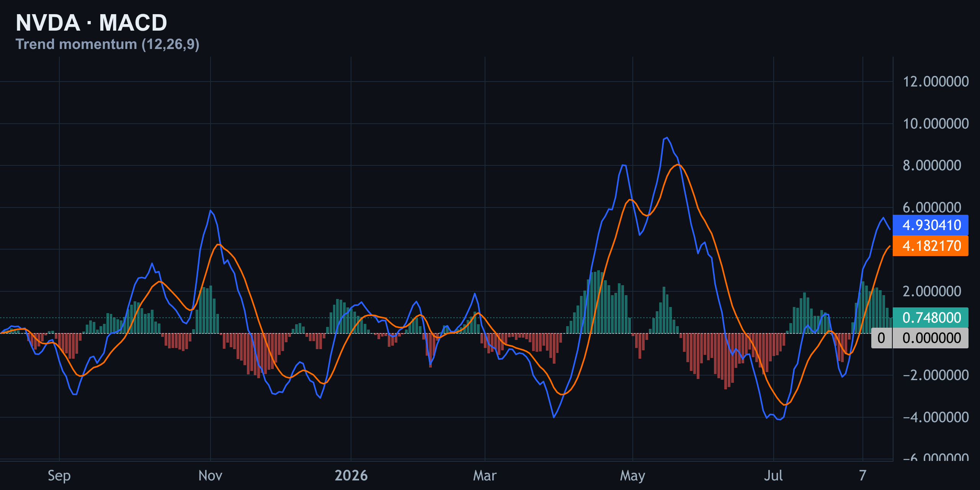Screen dimensions: 980x490
Task: Click the 10.000000 price axis label
Action: 936,124
